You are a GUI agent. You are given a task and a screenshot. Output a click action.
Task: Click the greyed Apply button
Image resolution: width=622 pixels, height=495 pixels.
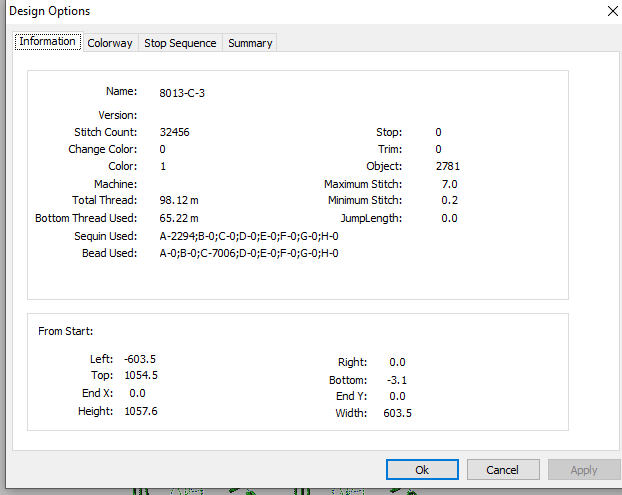pos(584,470)
